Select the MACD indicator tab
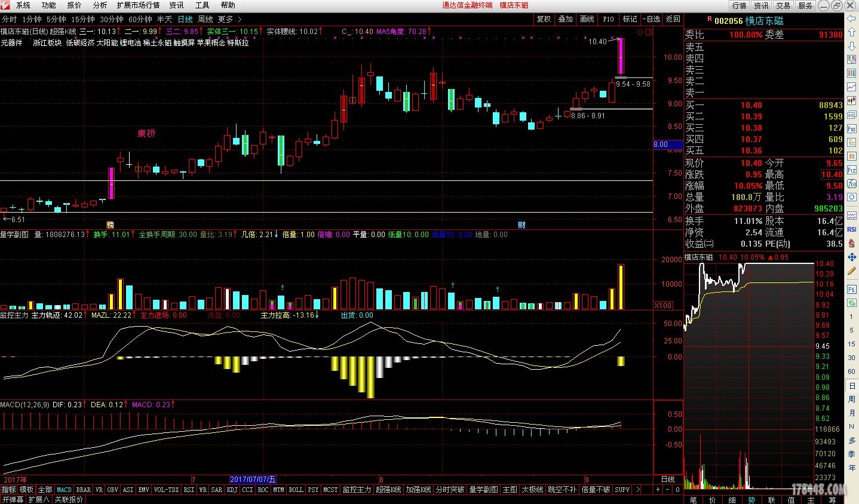Image resolution: width=859 pixels, height=504 pixels. (64, 490)
